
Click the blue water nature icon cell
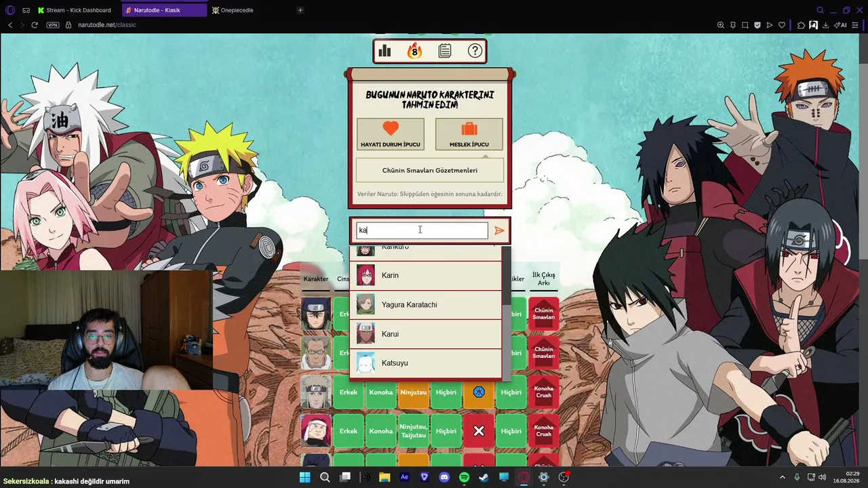[x=479, y=392]
